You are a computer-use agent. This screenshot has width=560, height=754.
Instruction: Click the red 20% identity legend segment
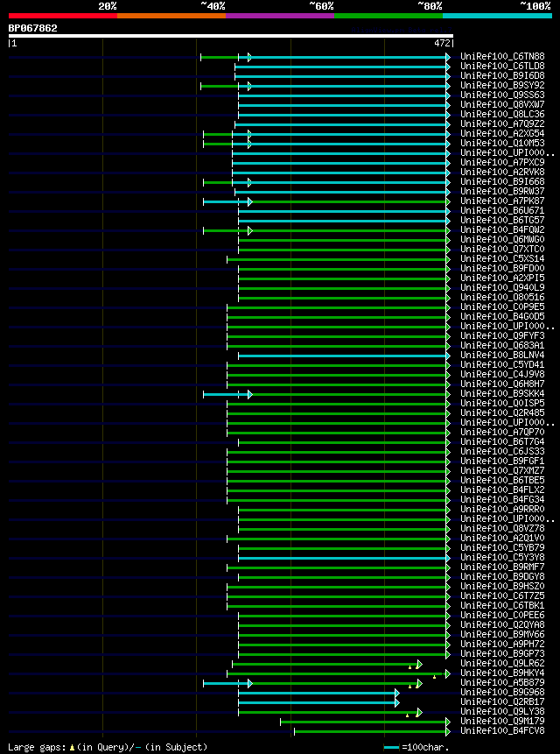coord(63,16)
